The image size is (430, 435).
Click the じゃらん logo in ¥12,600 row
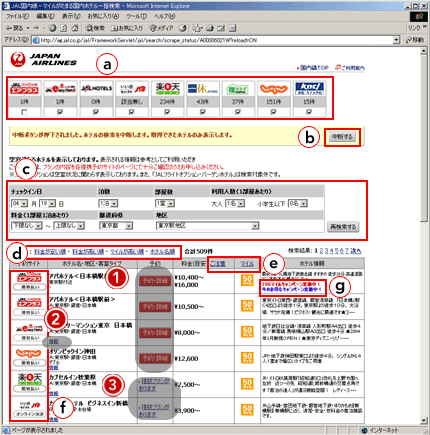coord(29,353)
